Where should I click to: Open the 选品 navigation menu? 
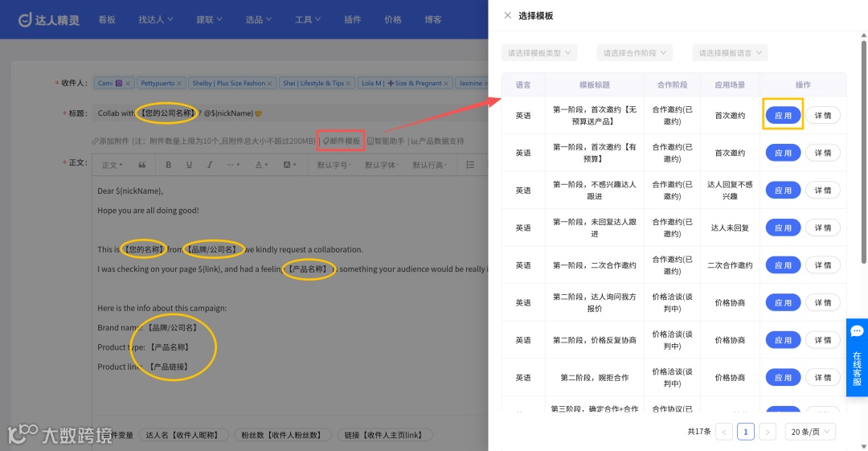259,19
